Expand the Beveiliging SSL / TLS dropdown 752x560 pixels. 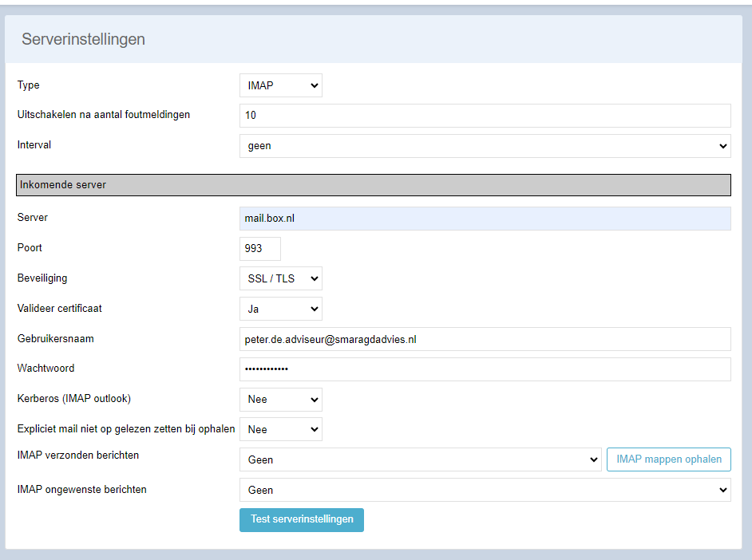(x=280, y=278)
